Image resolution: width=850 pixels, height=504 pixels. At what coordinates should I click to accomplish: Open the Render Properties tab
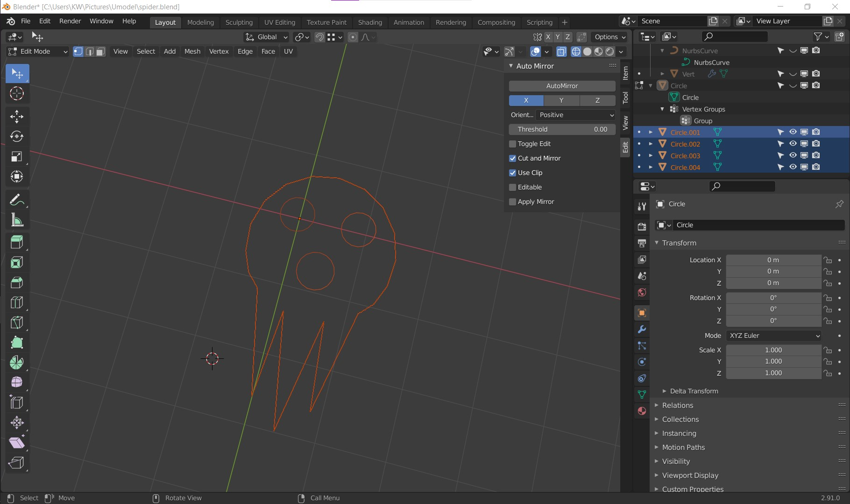pos(641,226)
